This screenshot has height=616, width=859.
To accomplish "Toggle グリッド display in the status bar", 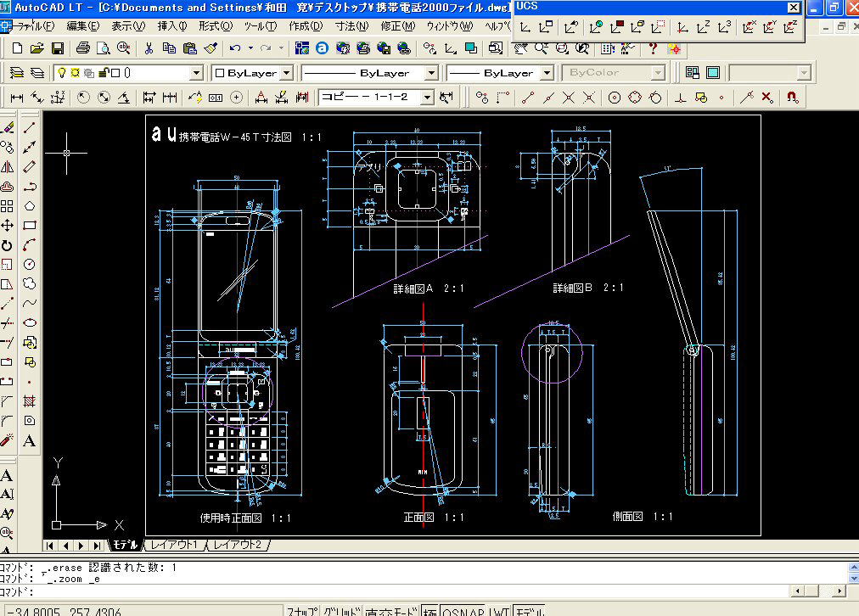I will click(342, 611).
